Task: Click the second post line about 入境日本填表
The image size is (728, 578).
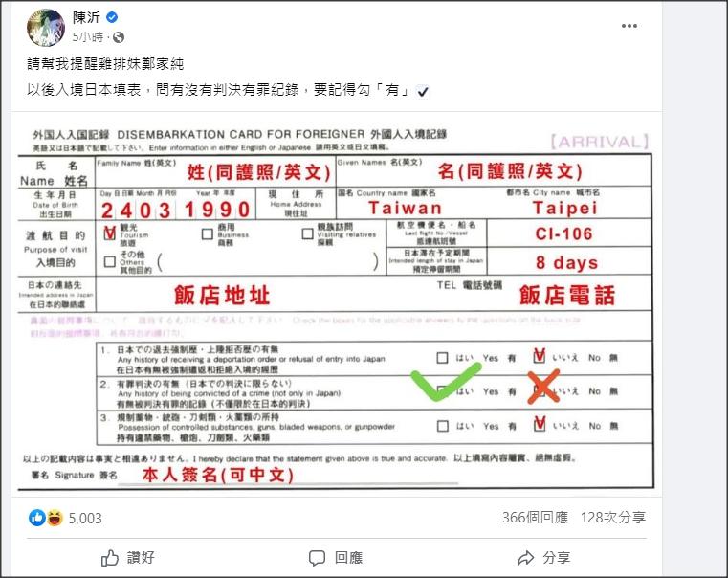Action: pos(228,90)
